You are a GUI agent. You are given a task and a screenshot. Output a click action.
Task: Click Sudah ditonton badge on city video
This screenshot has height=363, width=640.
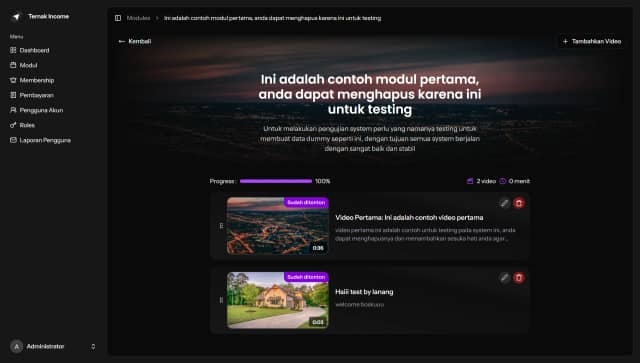point(306,203)
